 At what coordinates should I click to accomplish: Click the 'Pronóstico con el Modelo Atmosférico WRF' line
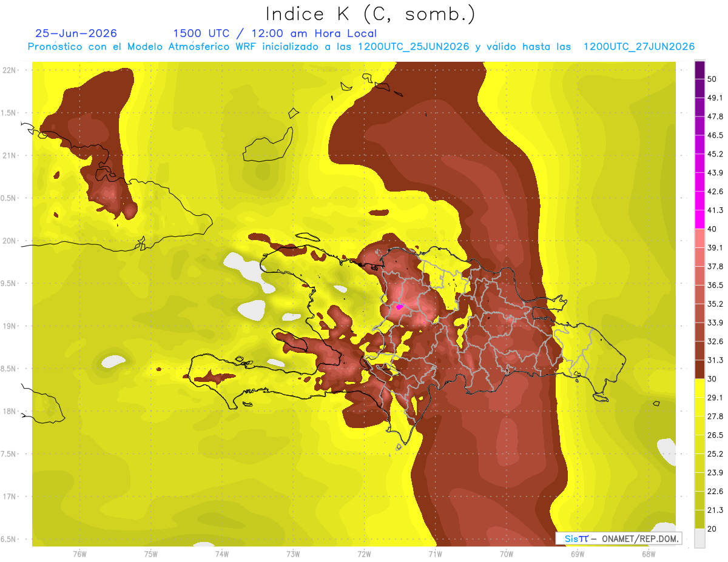pyautogui.click(x=361, y=47)
